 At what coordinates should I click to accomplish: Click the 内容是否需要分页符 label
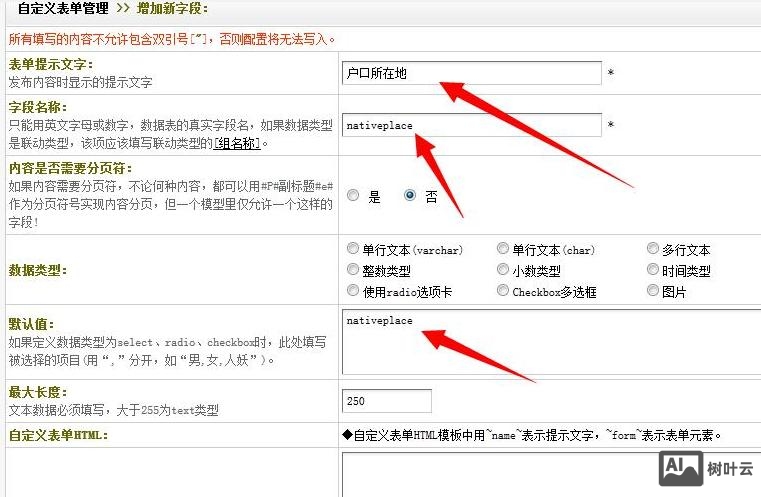click(70, 168)
